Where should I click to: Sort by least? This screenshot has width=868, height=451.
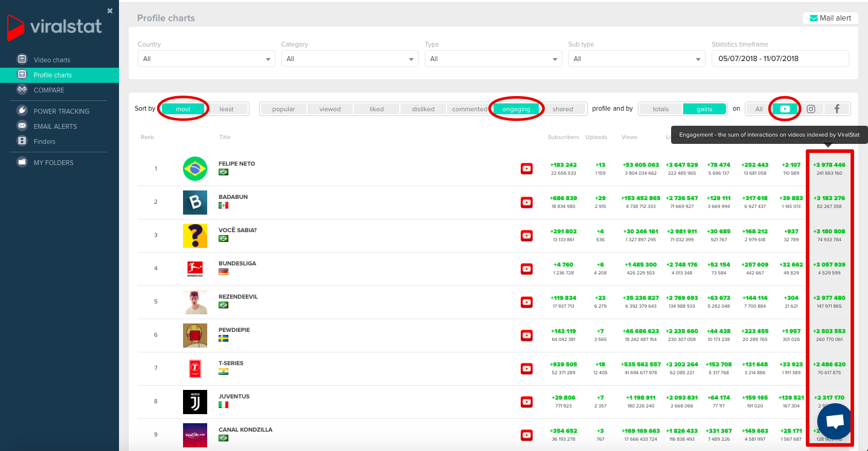[x=227, y=109]
